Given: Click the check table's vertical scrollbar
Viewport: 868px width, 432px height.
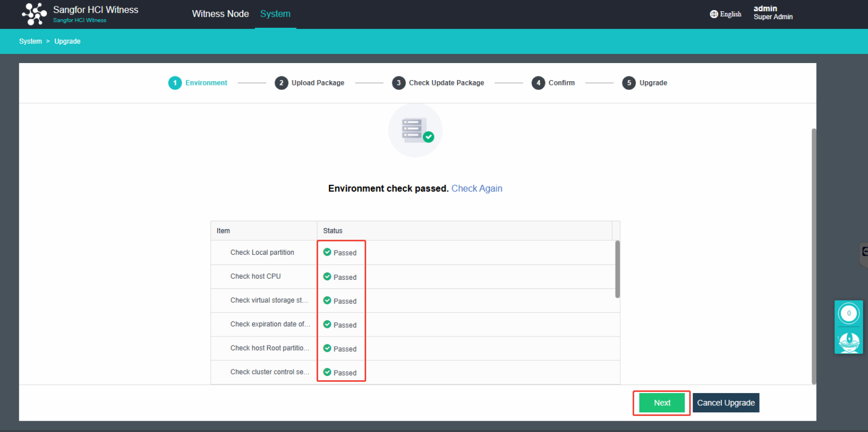Looking at the screenshot, I should 618,269.
